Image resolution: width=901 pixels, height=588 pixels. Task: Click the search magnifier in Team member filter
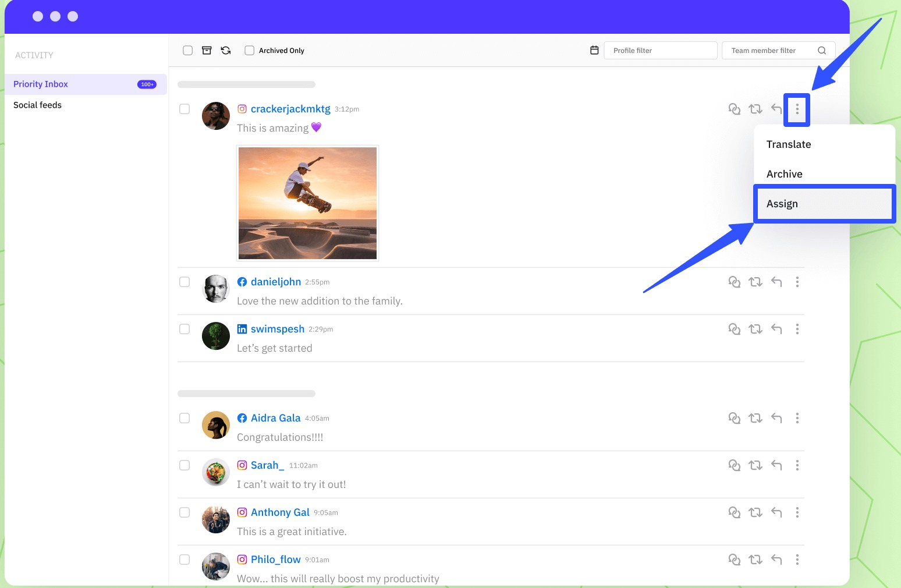pos(822,50)
